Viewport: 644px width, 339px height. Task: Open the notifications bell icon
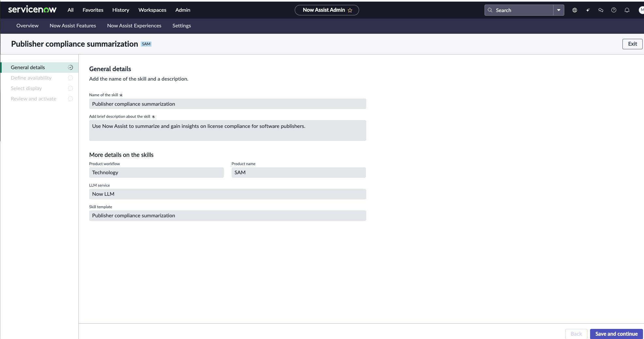pos(627,10)
